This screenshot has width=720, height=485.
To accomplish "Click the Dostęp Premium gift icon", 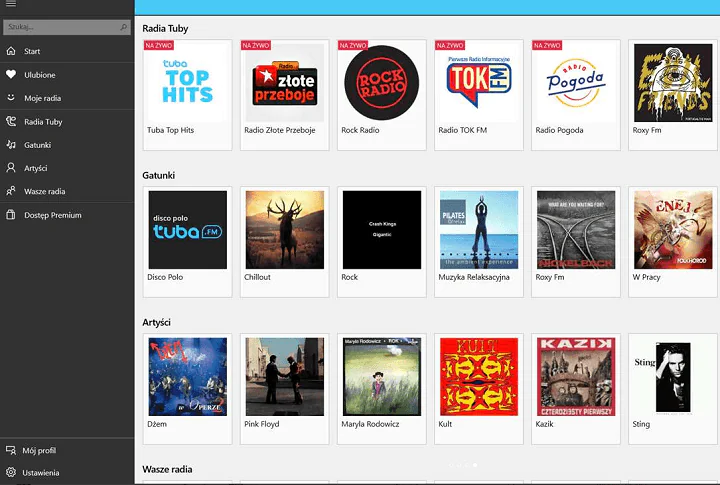I will (11, 214).
